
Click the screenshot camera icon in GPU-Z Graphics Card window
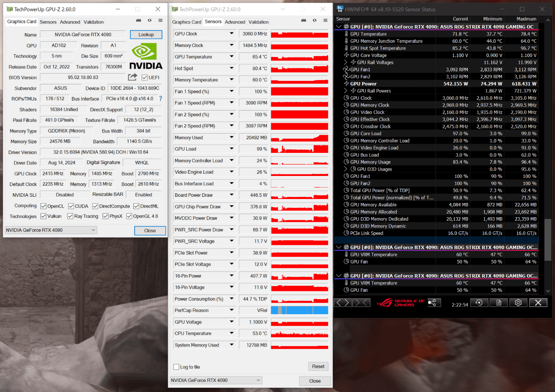139,20
